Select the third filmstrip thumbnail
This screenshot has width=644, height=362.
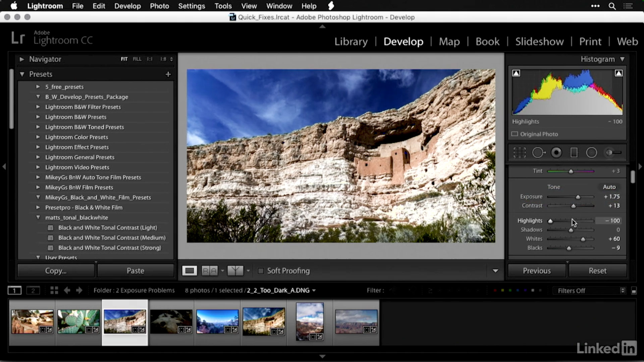(x=124, y=322)
